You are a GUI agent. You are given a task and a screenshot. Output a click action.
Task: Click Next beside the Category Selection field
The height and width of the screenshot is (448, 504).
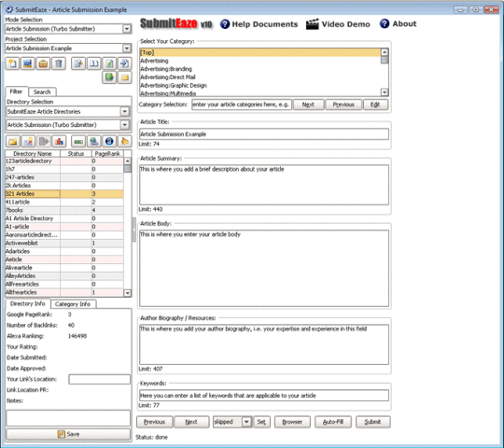pyautogui.click(x=308, y=105)
